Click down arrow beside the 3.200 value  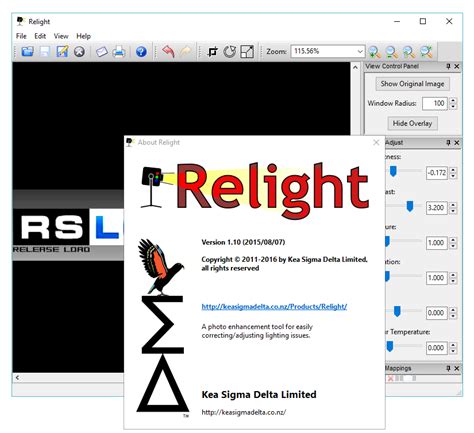pos(453,211)
